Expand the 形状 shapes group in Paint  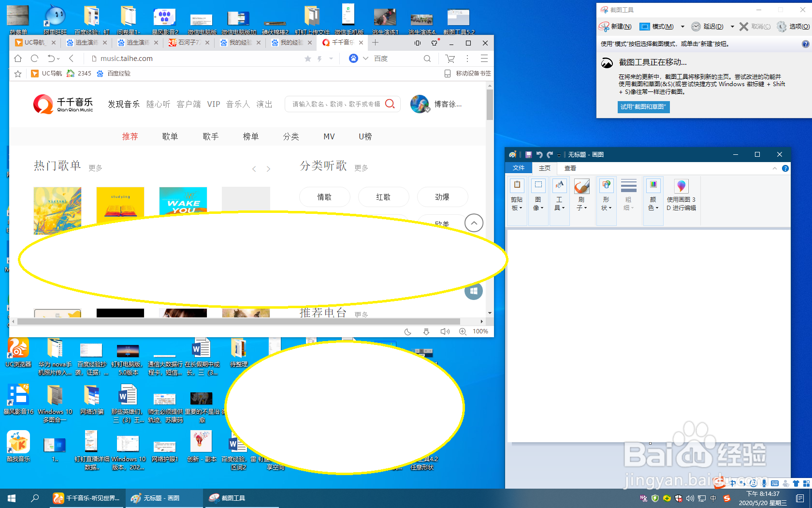606,201
